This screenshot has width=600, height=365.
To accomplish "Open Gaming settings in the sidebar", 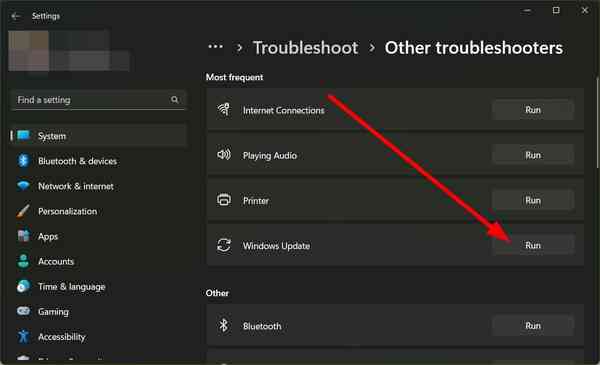I will (99, 312).
